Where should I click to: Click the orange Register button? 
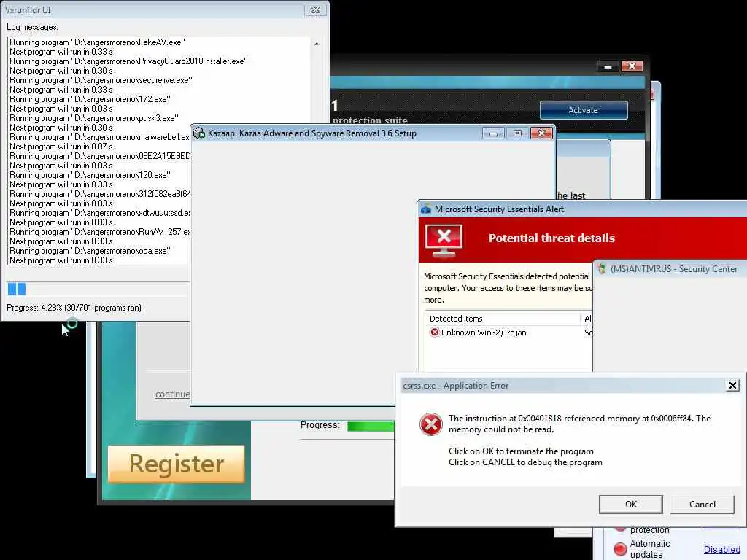coord(177,464)
